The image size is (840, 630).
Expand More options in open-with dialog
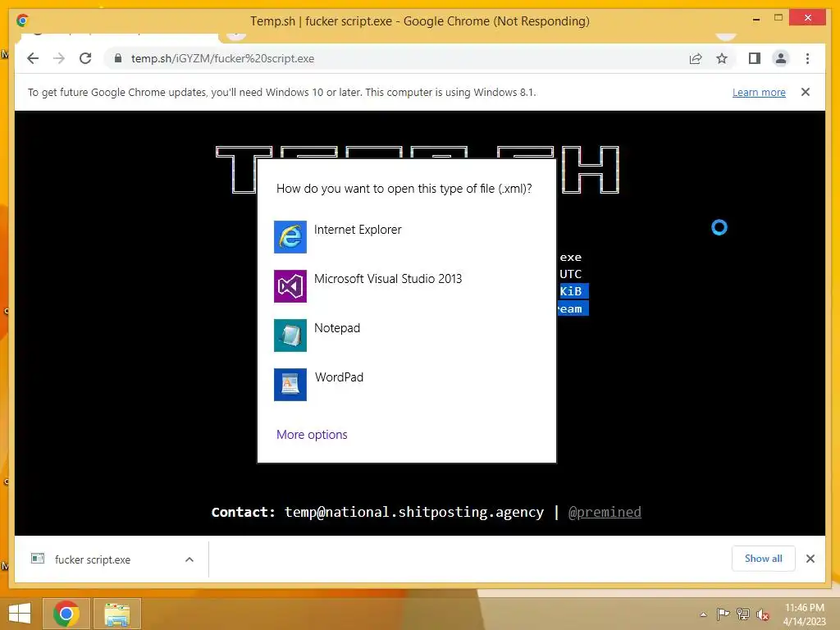pos(312,435)
